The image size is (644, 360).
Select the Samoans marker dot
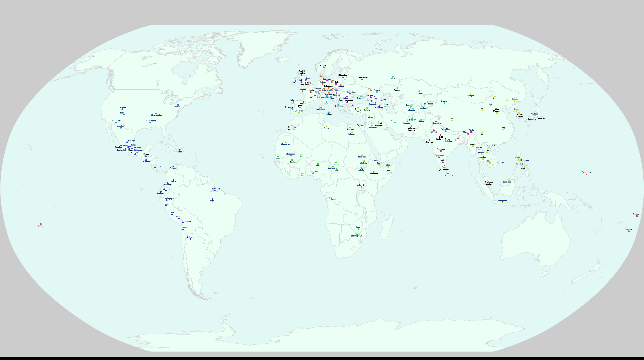pyautogui.click(x=637, y=216)
